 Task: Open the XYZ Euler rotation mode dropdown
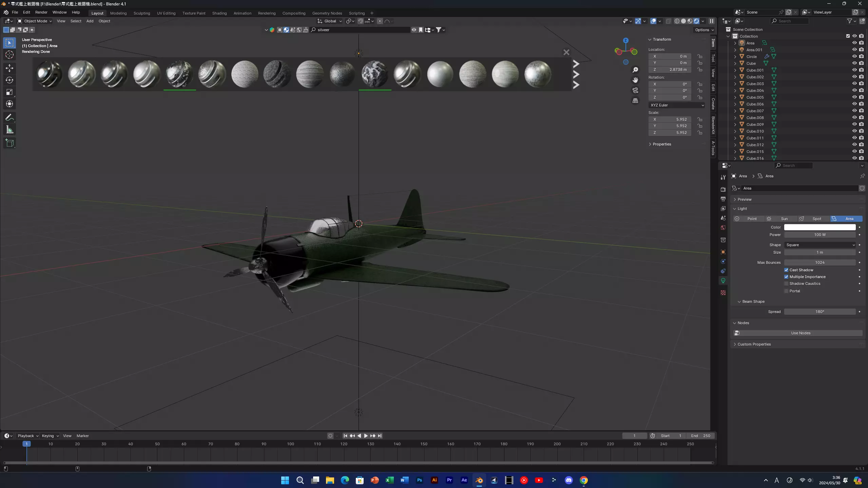click(677, 105)
